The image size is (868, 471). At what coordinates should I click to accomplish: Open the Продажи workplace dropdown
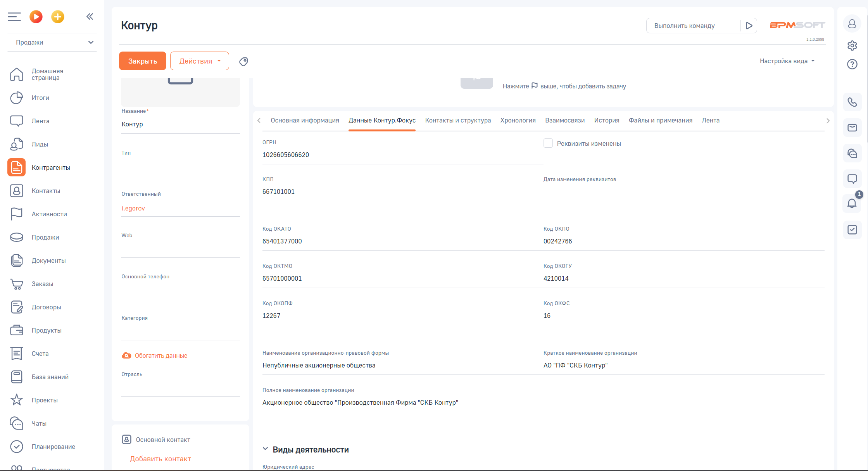52,42
